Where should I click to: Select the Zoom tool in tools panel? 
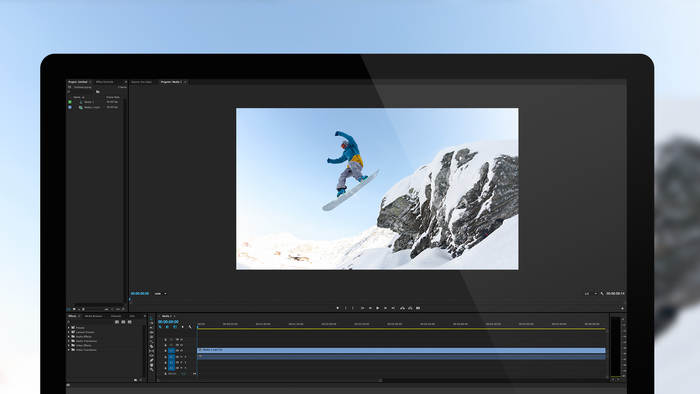point(151,369)
